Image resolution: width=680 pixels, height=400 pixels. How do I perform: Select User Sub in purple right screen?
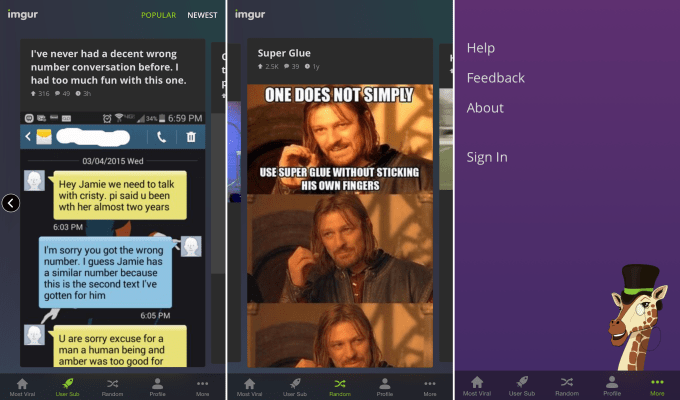click(522, 386)
